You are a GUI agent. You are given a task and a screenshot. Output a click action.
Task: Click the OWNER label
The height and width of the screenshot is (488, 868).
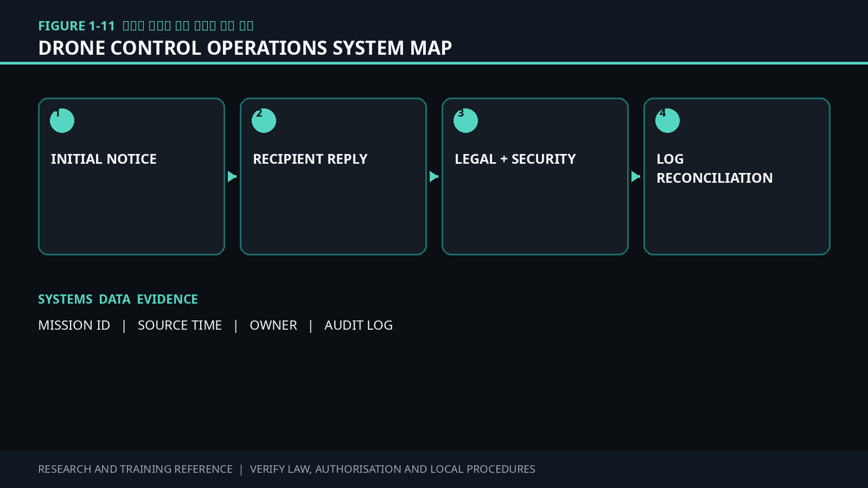tap(273, 325)
